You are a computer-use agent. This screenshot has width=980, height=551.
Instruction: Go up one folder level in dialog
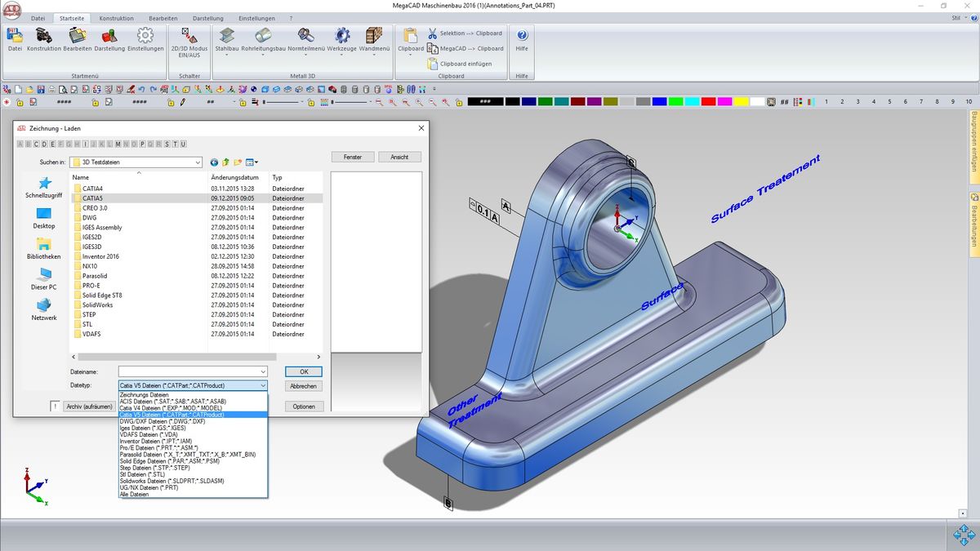(226, 162)
